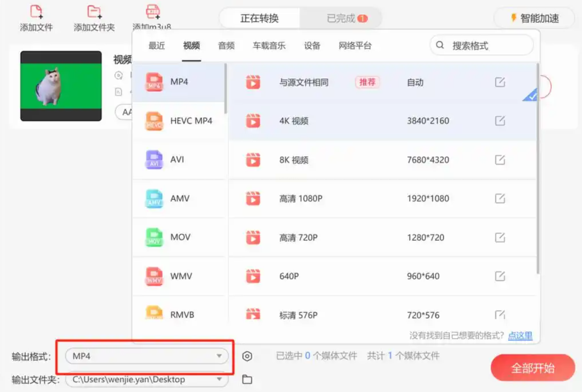Select the MOV format
Screen dimensions: 582x392
[180, 237]
